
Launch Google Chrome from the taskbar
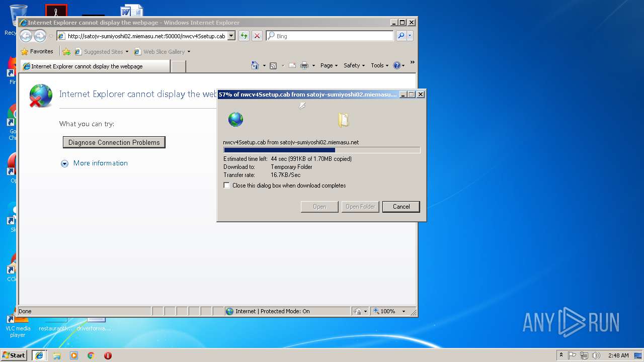(x=91, y=355)
